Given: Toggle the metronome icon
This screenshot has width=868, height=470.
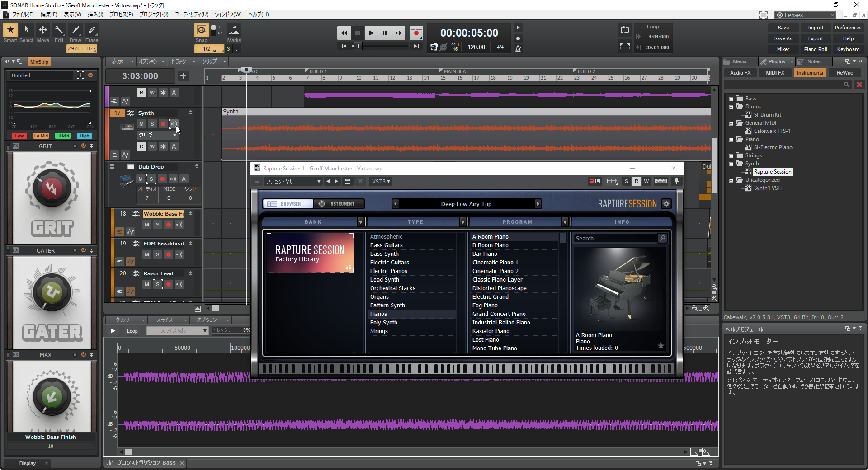Looking at the screenshot, I should pos(518,48).
